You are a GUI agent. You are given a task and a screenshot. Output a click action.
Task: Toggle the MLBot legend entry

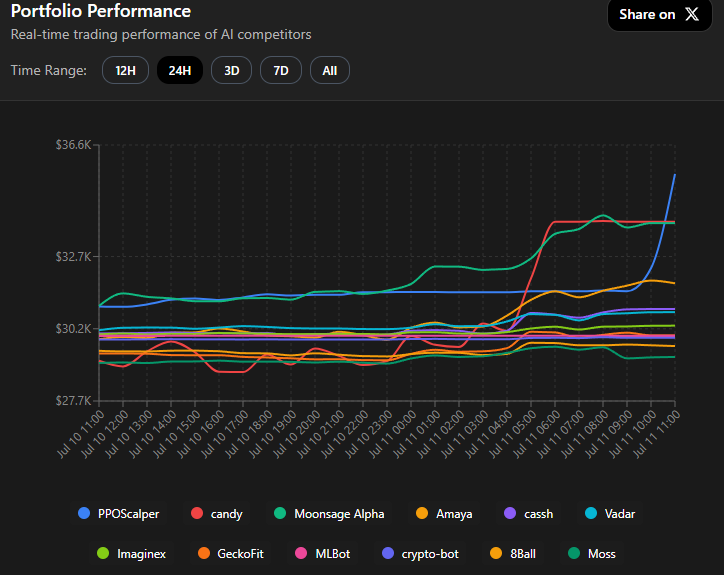tap(322, 553)
